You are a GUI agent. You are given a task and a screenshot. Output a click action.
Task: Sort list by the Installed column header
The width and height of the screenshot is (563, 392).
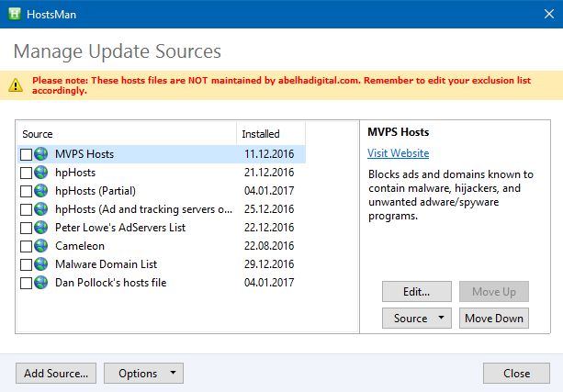[270, 134]
